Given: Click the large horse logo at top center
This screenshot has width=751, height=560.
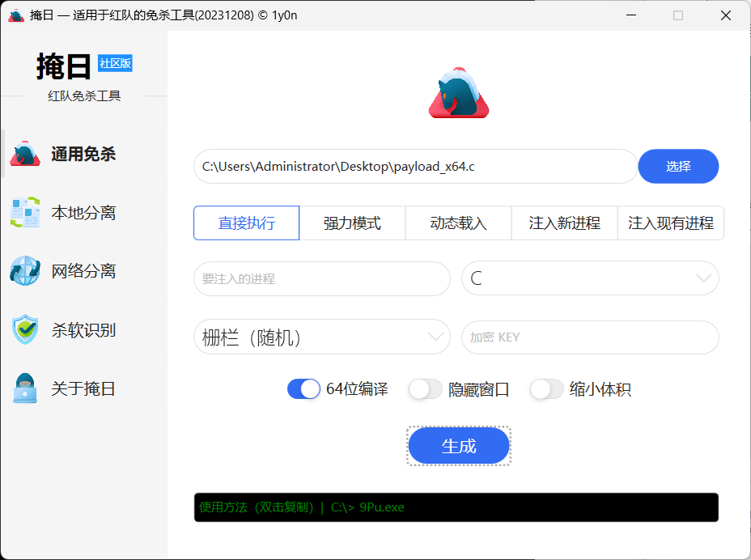Looking at the screenshot, I should [458, 94].
